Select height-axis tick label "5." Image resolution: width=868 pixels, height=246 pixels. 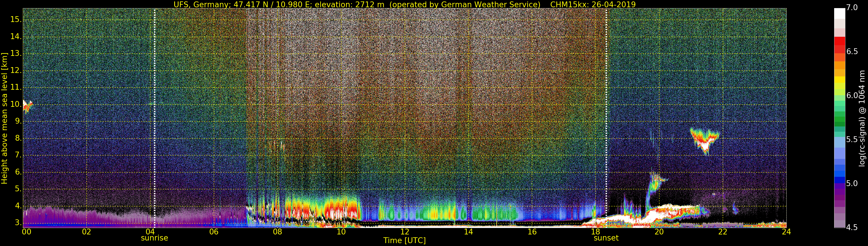coord(18,189)
